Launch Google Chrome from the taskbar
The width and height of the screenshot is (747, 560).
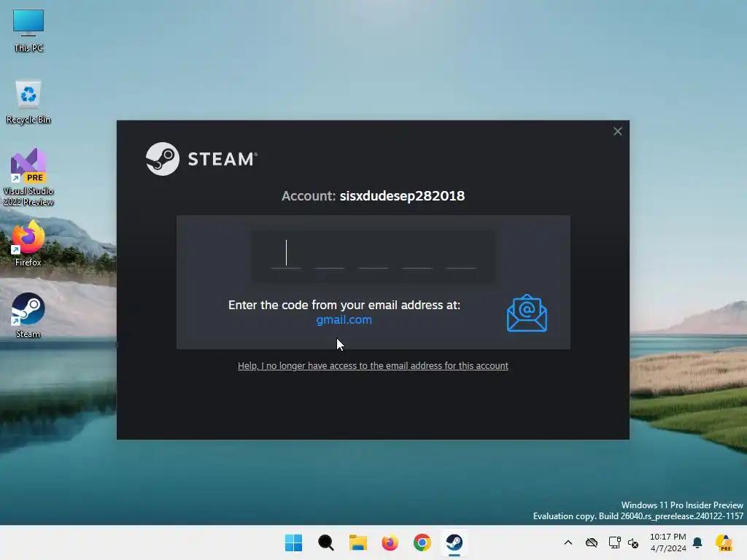[422, 542]
